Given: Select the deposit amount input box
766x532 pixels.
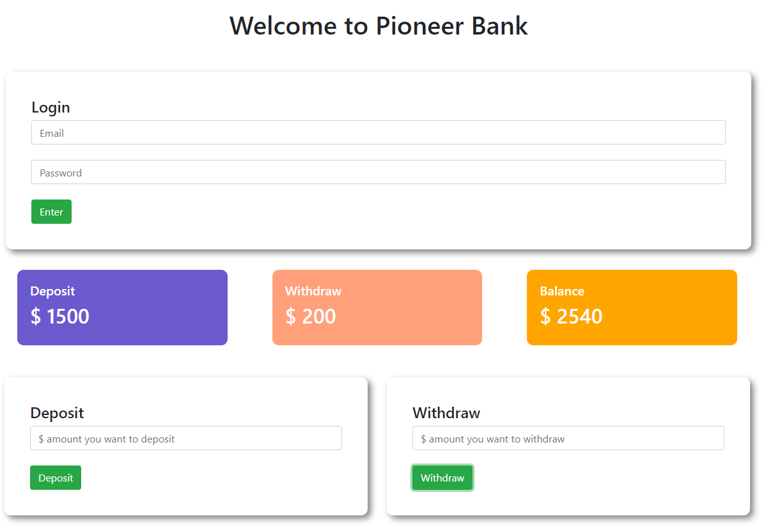Looking at the screenshot, I should [185, 438].
